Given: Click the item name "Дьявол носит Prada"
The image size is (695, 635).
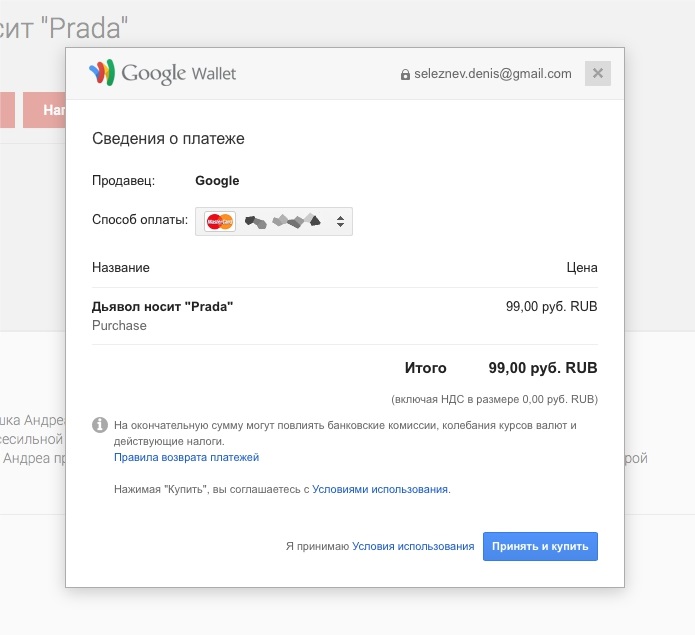Looking at the screenshot, I should pos(162,306).
